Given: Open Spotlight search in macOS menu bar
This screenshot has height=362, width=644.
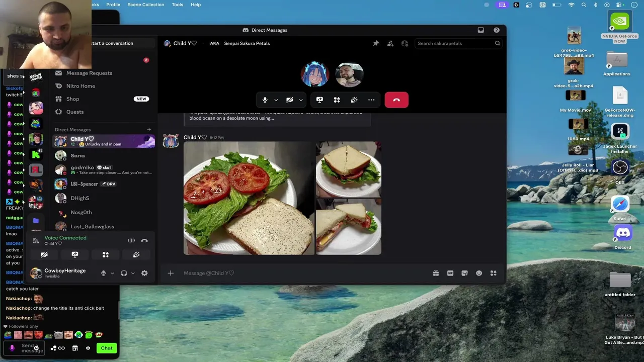Looking at the screenshot, I should tap(584, 5).
